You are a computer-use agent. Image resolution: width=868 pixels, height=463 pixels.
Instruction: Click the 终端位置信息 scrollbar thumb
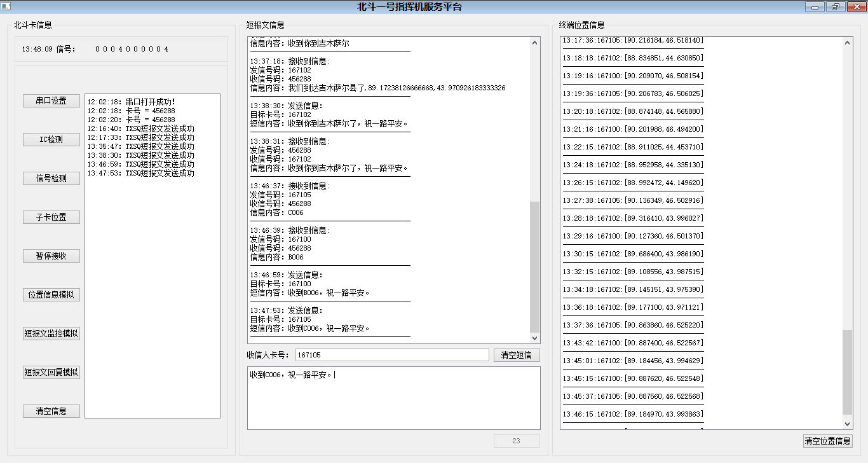click(847, 372)
